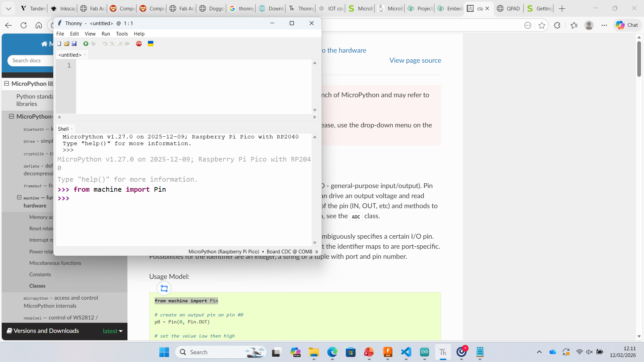Open the copy-code icon above usage example

(x=164, y=288)
